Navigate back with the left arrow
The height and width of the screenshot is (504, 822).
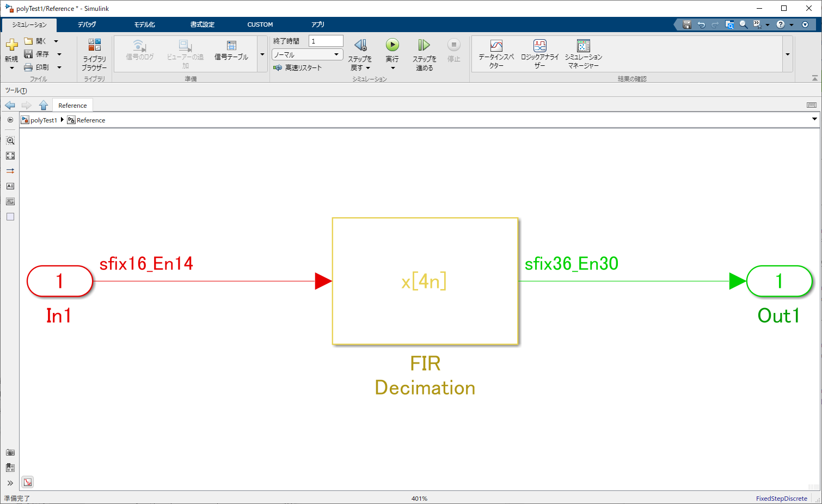coord(10,105)
